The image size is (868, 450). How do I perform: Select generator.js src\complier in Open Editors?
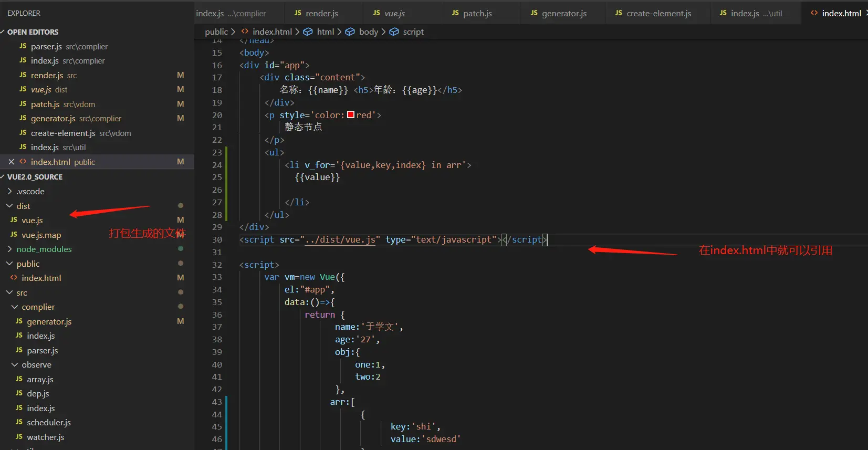point(97,118)
